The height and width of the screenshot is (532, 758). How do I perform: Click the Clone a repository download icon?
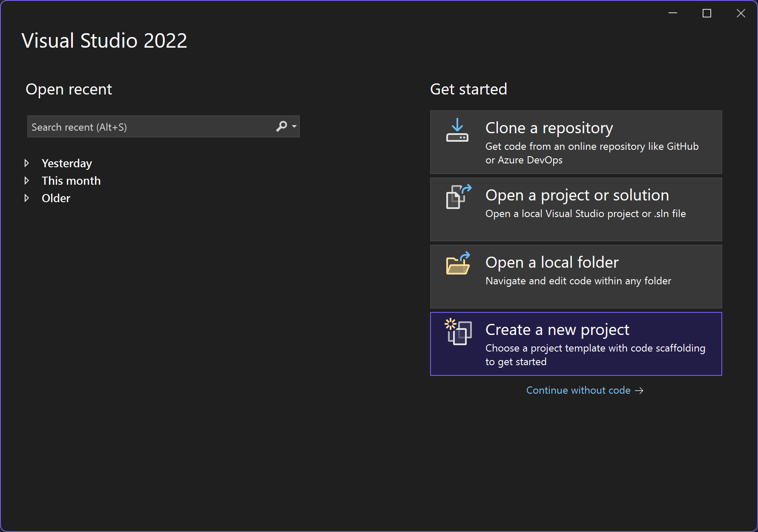(457, 131)
